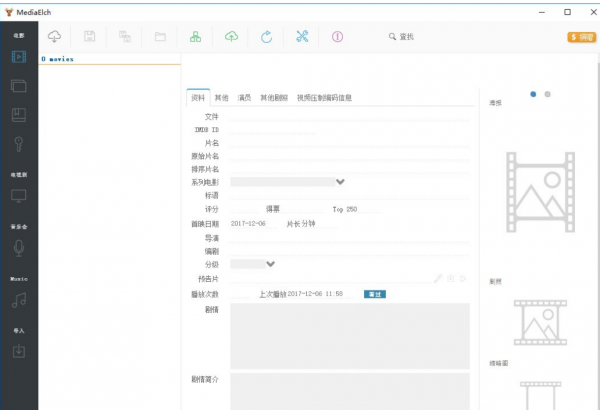The image size is (600, 410).
Task: Click the large poster placeholder image
Action: click(x=540, y=193)
